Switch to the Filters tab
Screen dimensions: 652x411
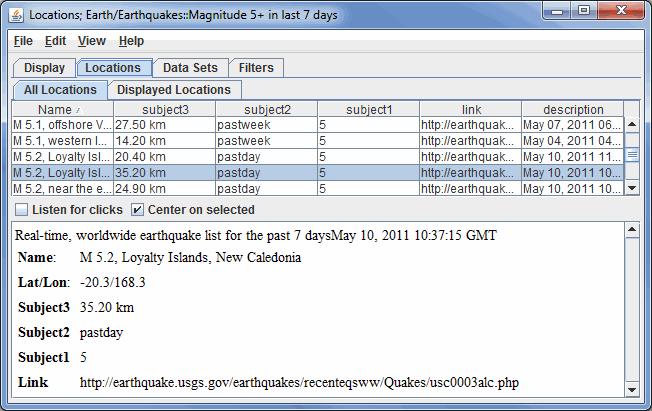257,68
